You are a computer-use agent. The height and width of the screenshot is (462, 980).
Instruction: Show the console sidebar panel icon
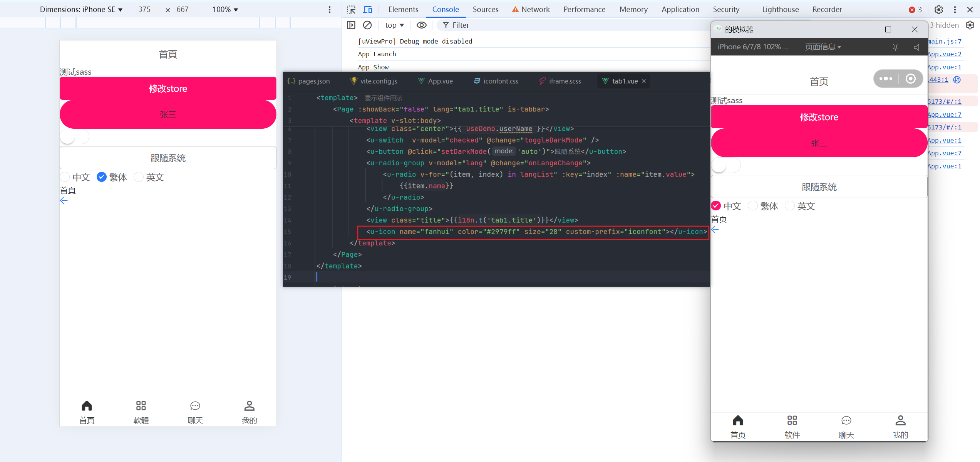coord(351,25)
